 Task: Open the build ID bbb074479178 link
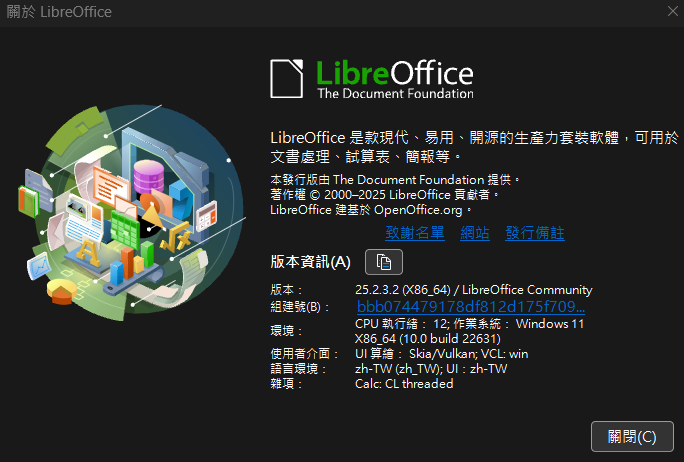point(471,307)
